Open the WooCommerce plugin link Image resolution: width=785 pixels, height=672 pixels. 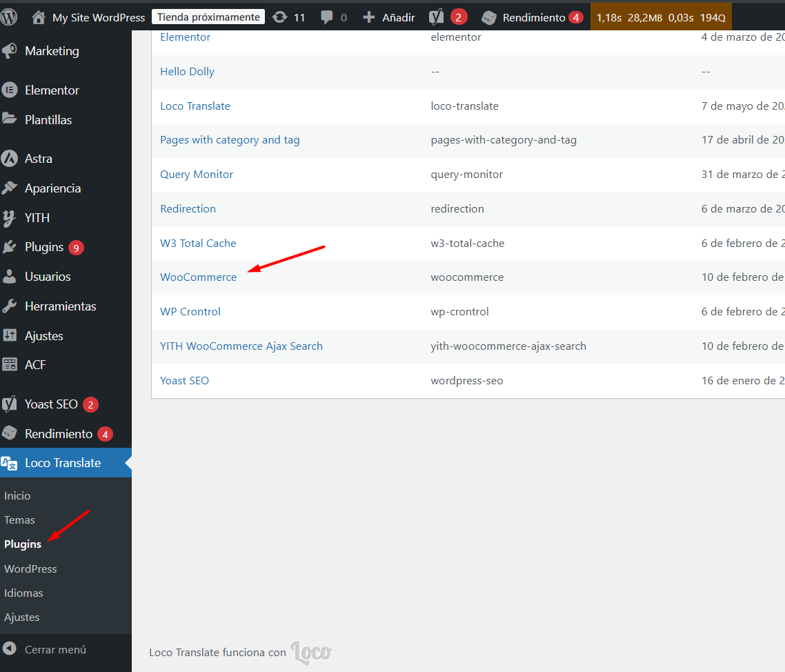198,277
